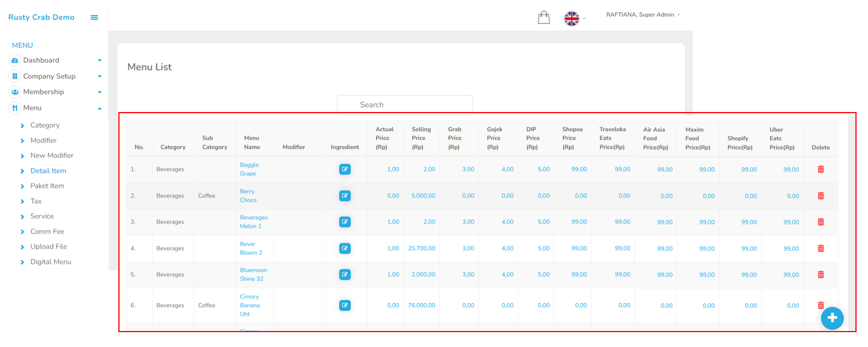868x347 pixels.
Task: Click the Search input field
Action: point(405,105)
